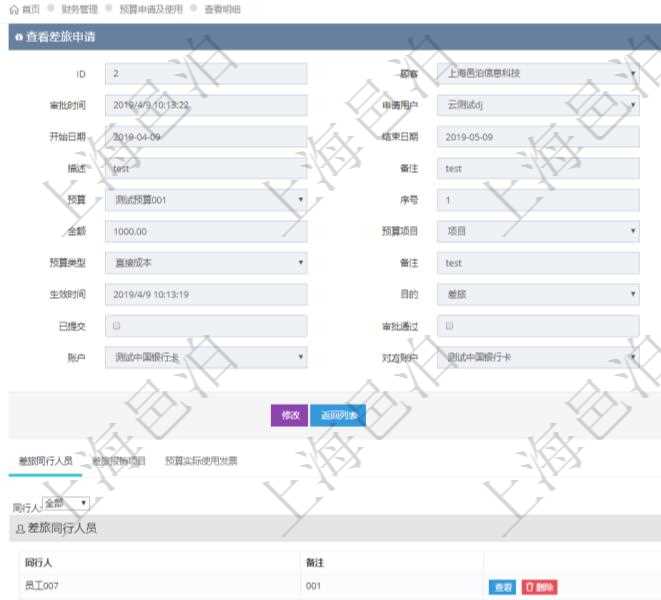This screenshot has height=600, width=661.
Task: Select the 差旅同行人员 tab
Action: (46, 461)
